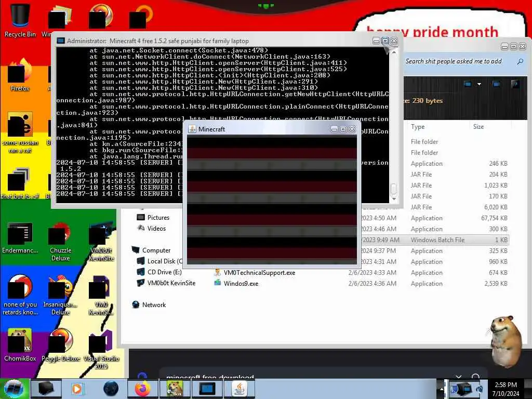The height and width of the screenshot is (399, 532).
Task: Click the Explorer search magnifier icon
Action: 520,61
